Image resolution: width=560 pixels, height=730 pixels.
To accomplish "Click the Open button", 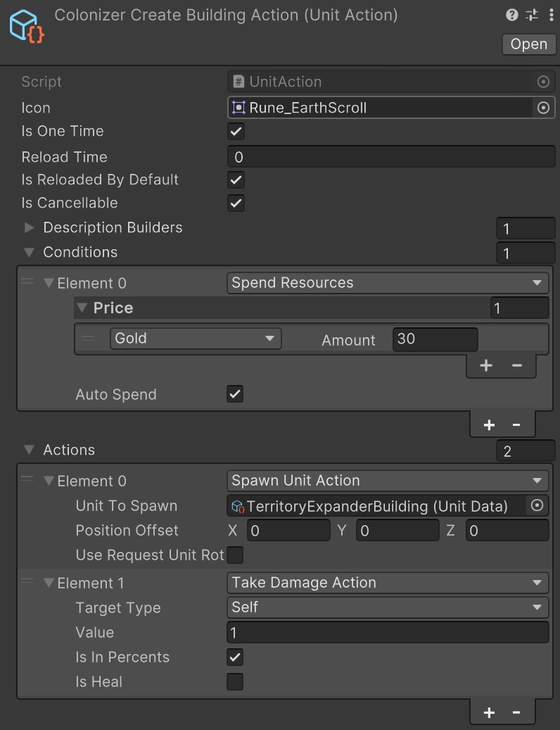I will (x=528, y=44).
